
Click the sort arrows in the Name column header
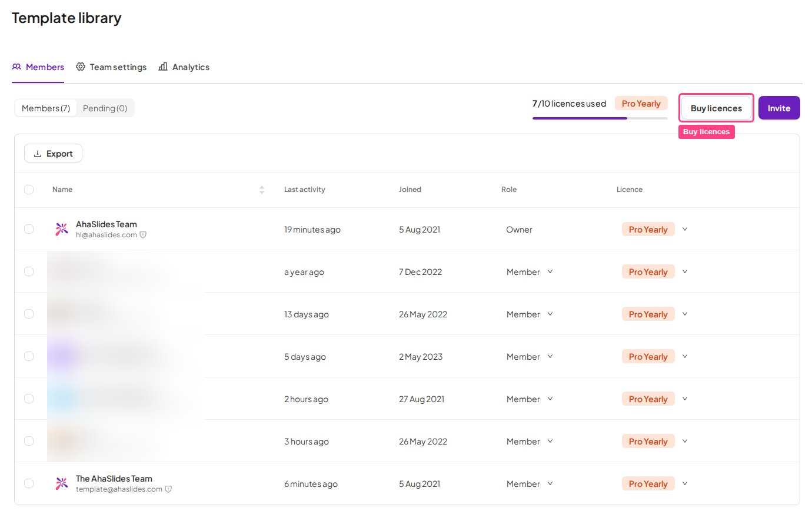coord(262,190)
